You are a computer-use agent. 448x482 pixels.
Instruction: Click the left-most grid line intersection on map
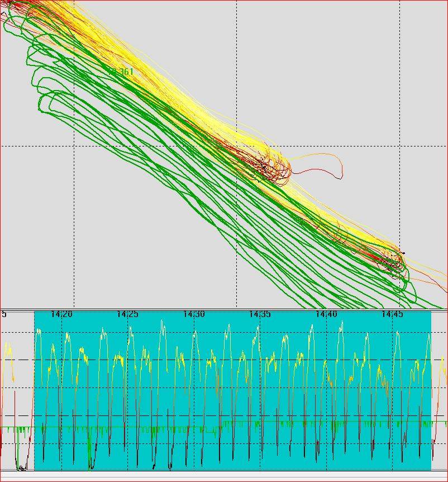(74, 146)
